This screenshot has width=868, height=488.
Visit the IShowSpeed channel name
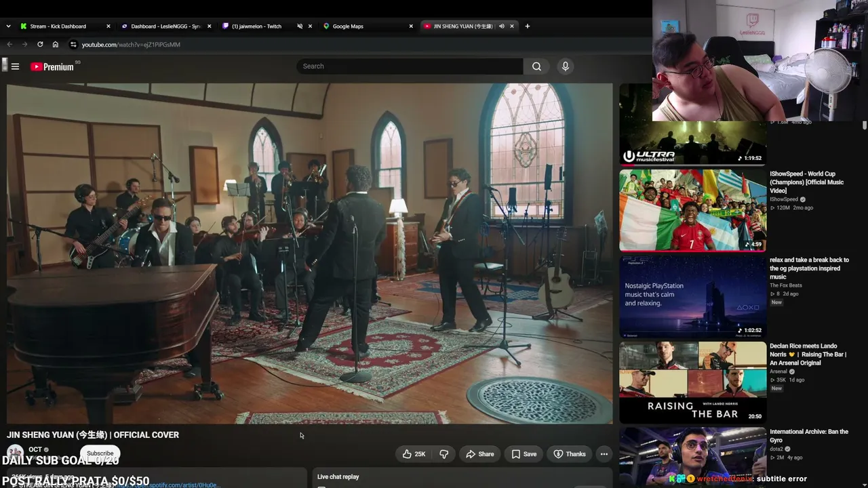(x=784, y=199)
